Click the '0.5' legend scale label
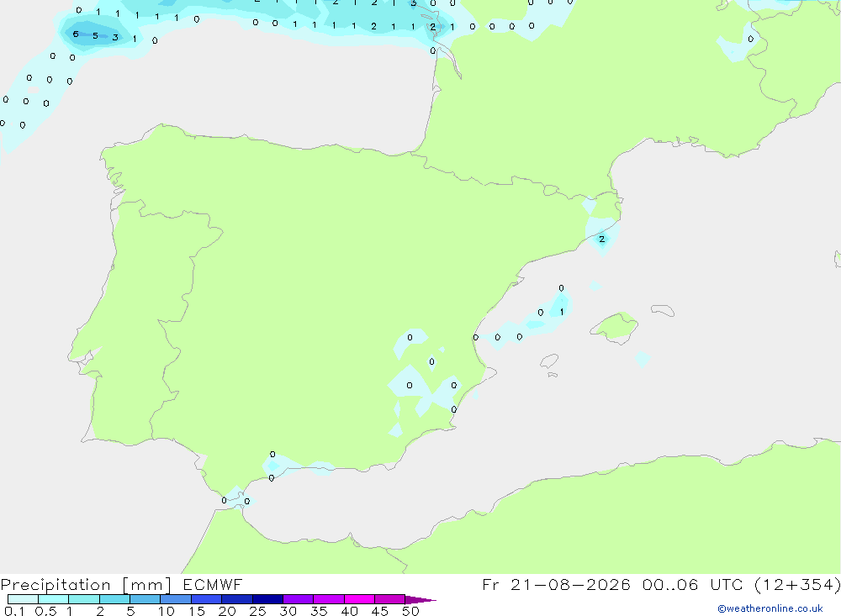 [x=45, y=611]
